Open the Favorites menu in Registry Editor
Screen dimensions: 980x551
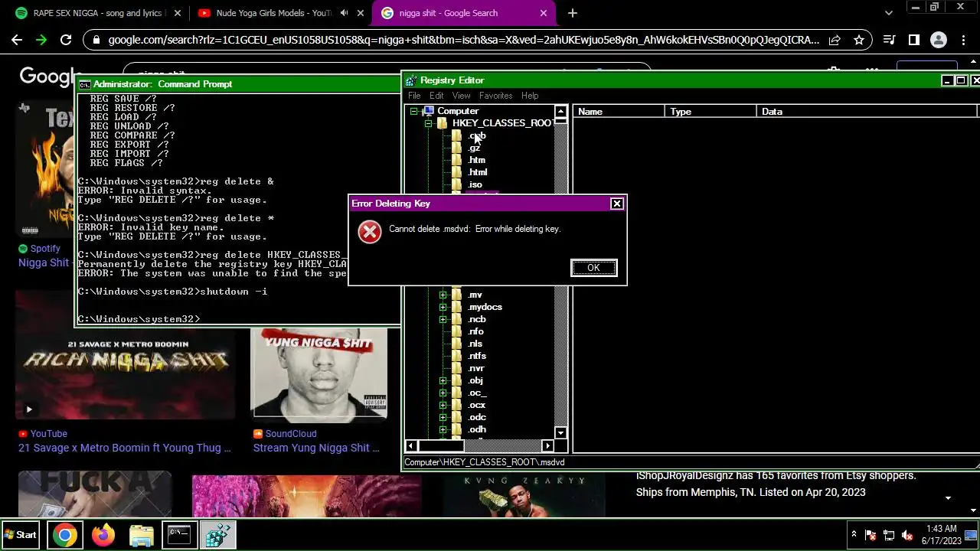click(495, 96)
